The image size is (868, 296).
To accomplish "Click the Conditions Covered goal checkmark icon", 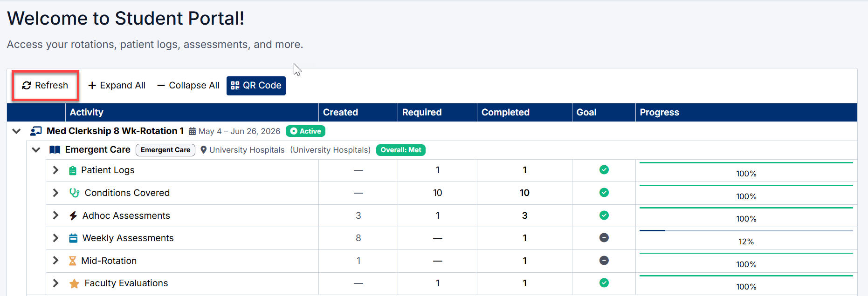I will (x=604, y=192).
